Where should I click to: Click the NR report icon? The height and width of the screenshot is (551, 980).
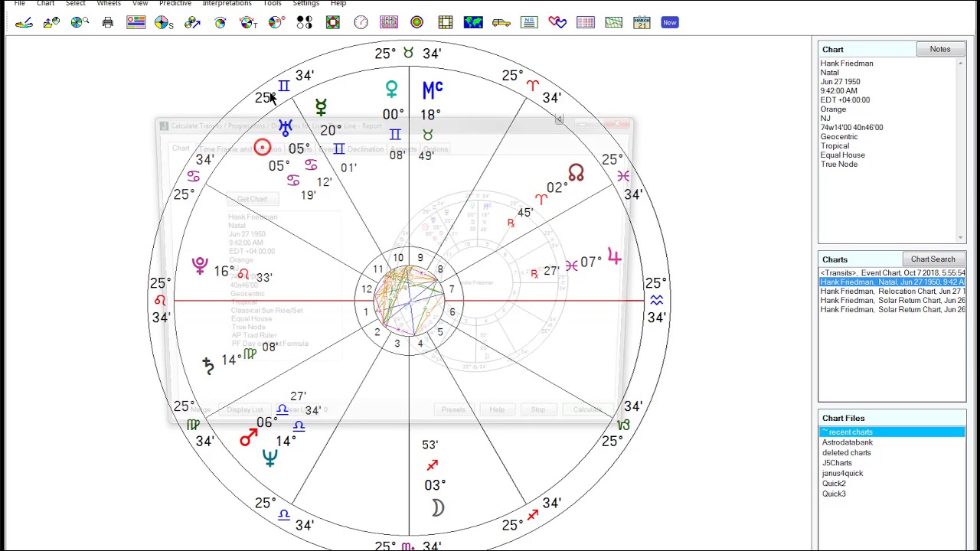529,22
